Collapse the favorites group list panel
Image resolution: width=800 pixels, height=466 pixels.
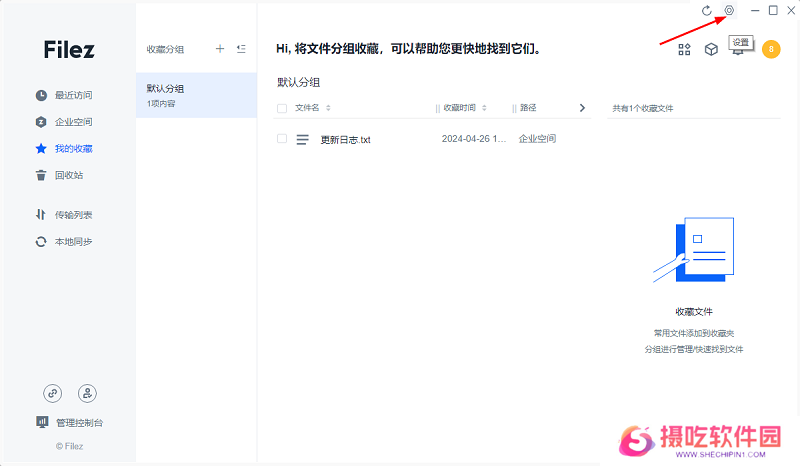[x=241, y=49]
